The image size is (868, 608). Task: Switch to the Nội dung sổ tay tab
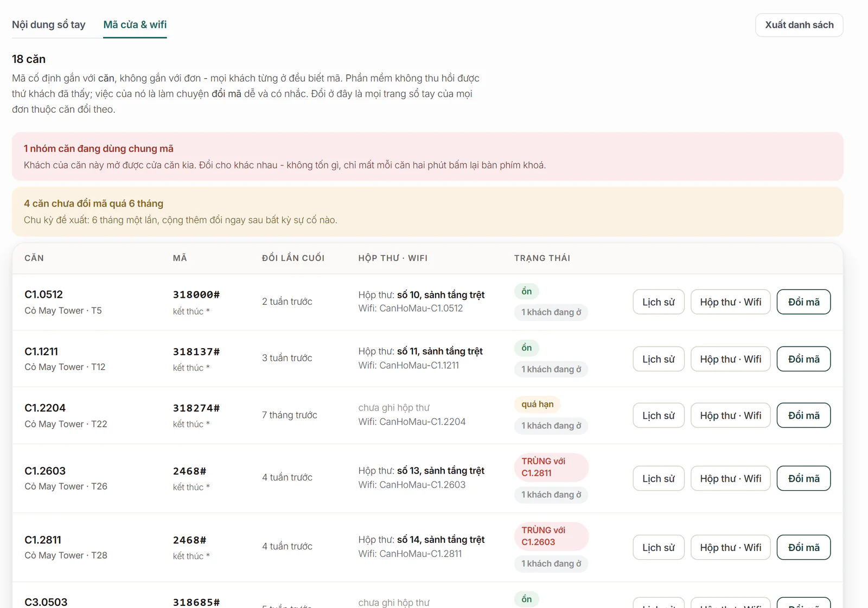tap(49, 24)
